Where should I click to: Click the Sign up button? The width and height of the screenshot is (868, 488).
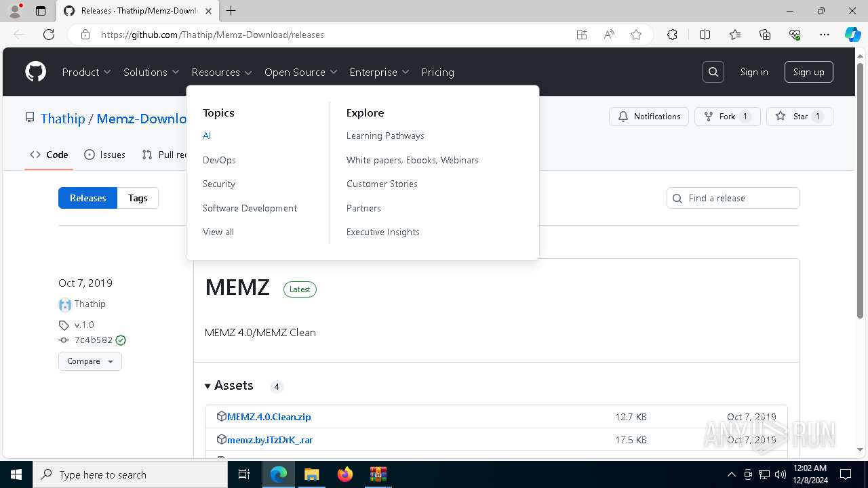pos(809,72)
